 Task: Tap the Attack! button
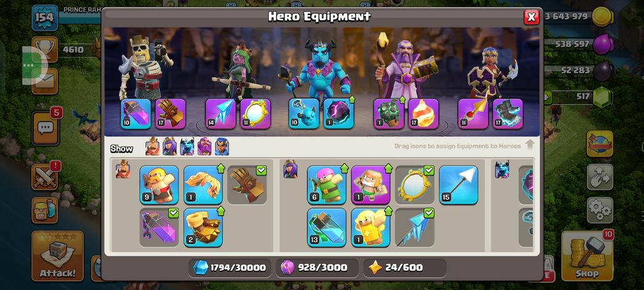(58, 256)
